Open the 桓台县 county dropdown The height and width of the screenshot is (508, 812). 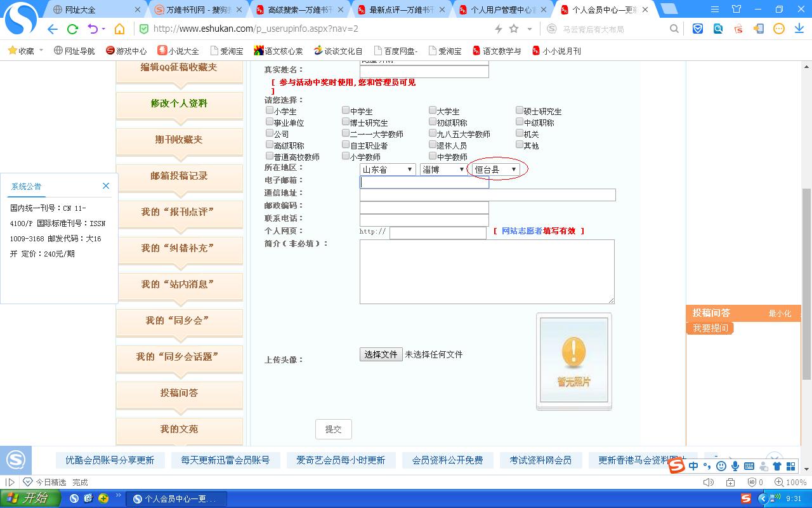(495, 170)
